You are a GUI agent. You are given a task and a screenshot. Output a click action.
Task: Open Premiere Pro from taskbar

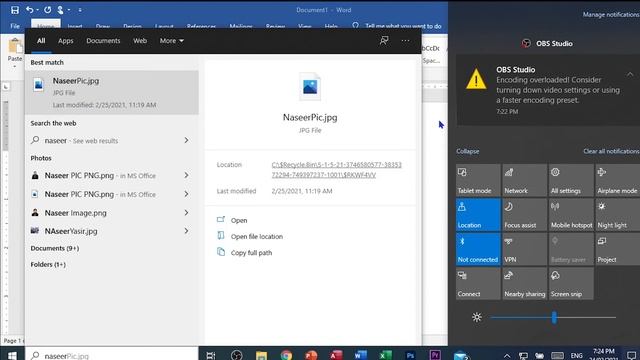[435, 355]
